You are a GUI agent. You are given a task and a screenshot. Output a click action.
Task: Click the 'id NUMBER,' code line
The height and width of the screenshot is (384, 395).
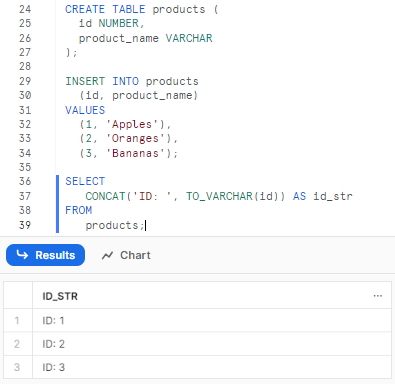(112, 23)
